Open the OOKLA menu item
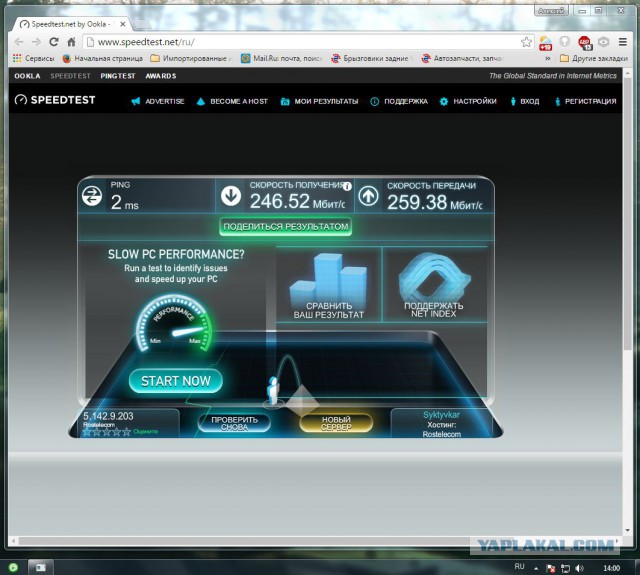640x575 pixels. (27, 76)
